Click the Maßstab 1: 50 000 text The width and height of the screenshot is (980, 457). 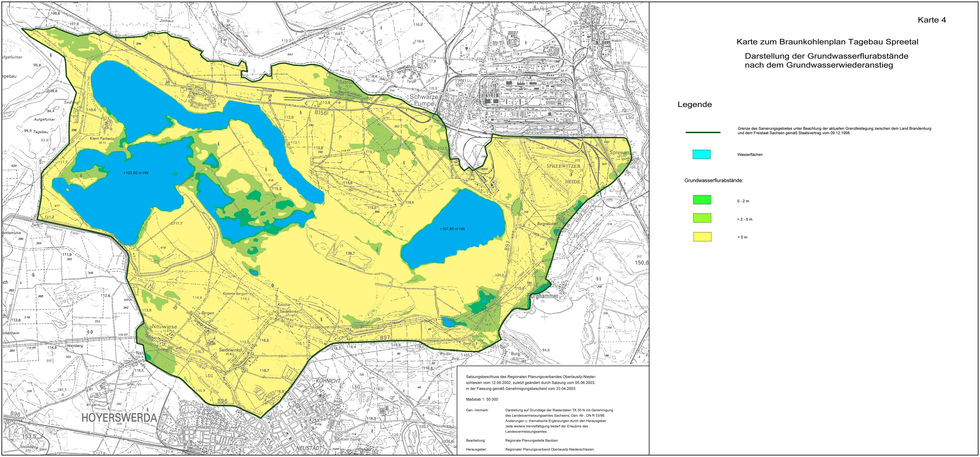(482, 399)
